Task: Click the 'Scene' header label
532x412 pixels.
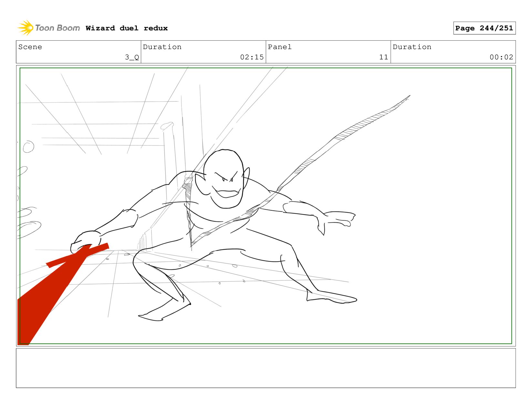Action: 30,47
